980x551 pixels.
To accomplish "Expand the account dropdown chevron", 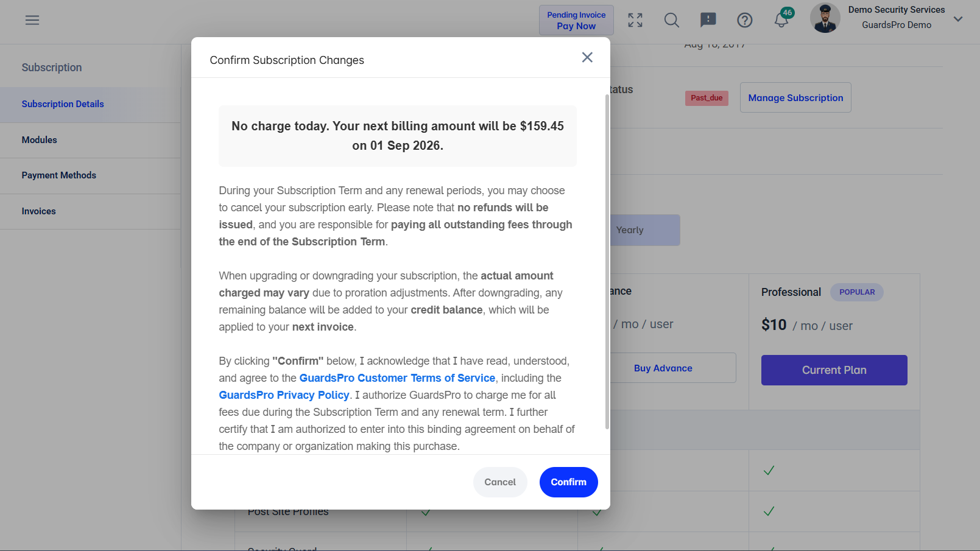I will [x=958, y=19].
